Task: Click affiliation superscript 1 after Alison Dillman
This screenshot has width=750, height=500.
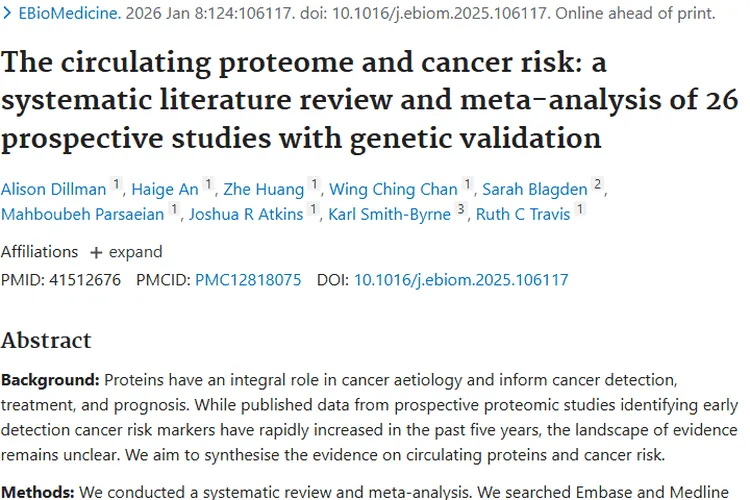Action: click(x=116, y=184)
